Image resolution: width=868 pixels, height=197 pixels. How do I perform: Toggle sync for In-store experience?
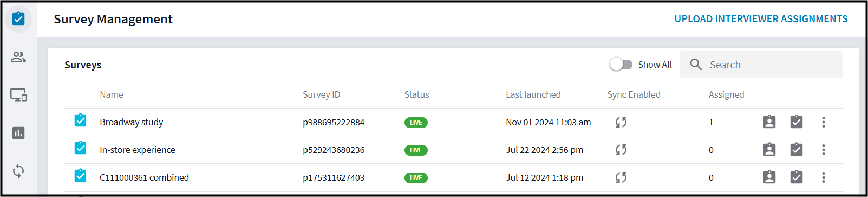[621, 150]
